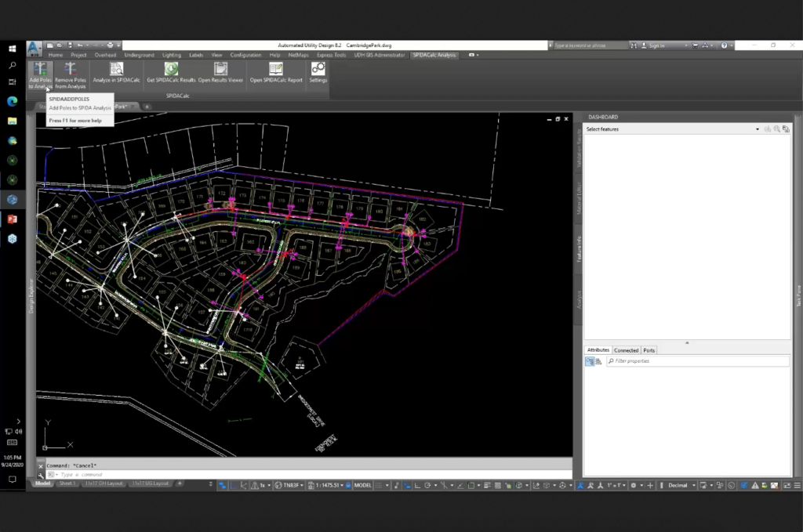The image size is (803, 532).
Task: Click the Workspace Switching gear icon
Action: [634, 485]
